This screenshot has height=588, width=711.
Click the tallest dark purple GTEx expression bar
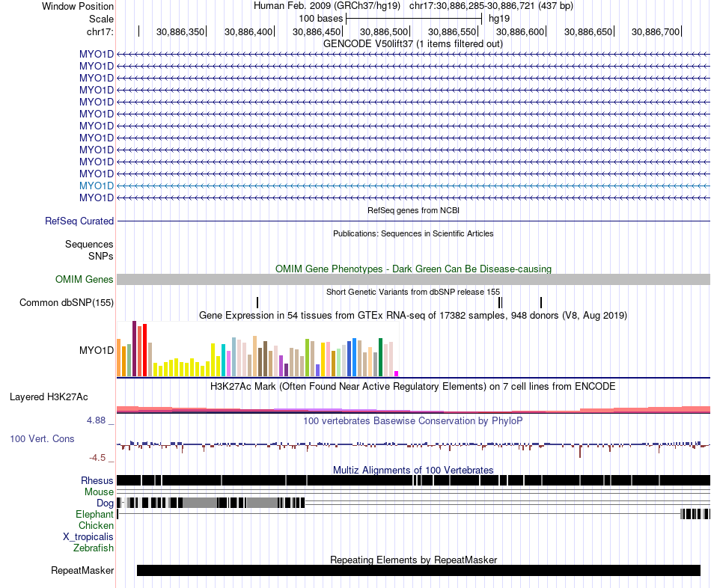[134, 349]
